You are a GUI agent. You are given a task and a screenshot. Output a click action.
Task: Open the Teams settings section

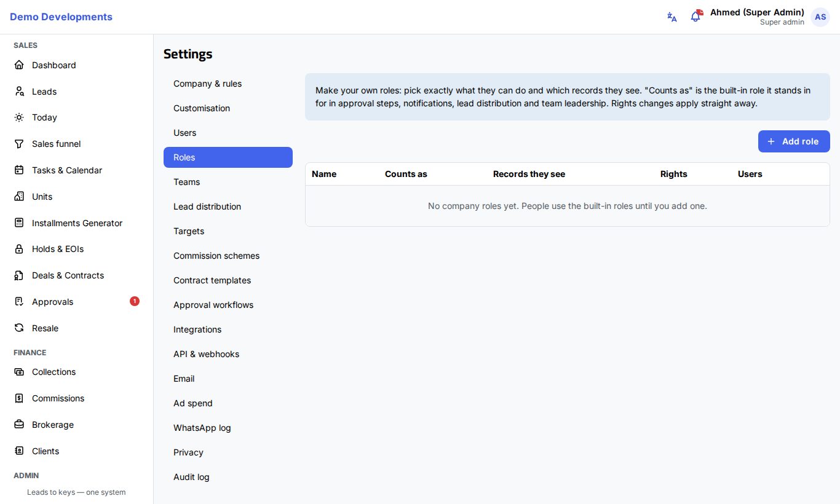click(x=228, y=182)
